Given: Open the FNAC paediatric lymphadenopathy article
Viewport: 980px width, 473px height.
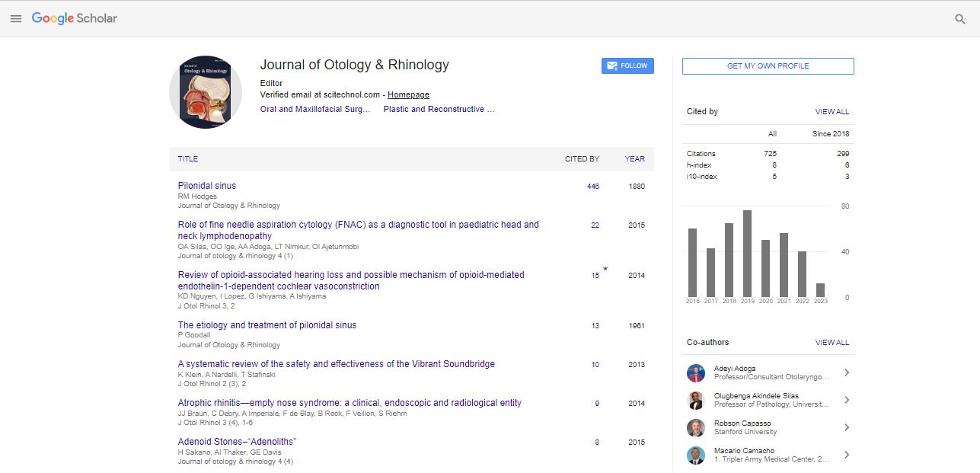Looking at the screenshot, I should 358,230.
